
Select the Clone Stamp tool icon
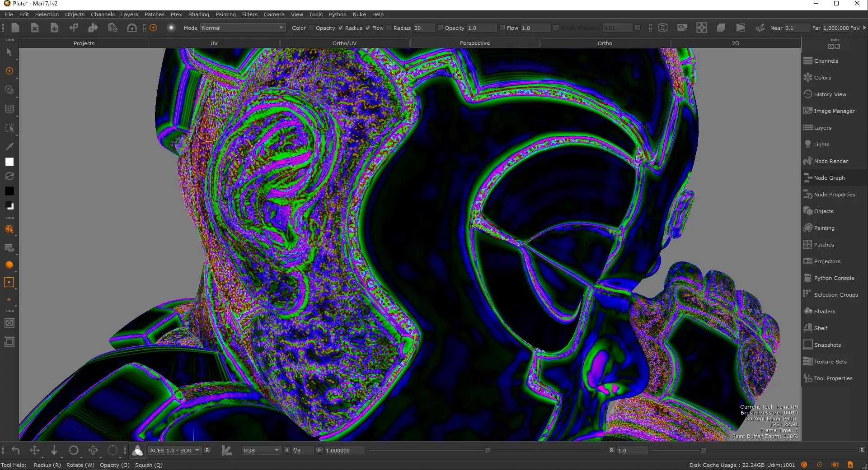[9, 90]
